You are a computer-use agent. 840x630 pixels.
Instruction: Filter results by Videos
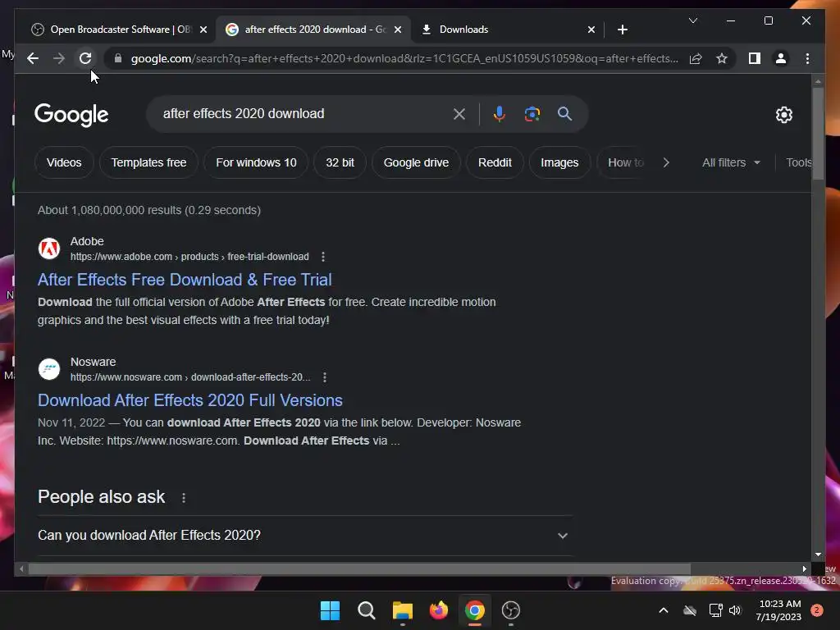64,162
